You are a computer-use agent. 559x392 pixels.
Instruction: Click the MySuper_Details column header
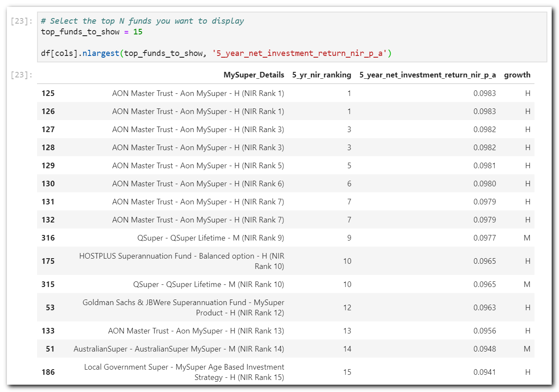[x=254, y=75]
